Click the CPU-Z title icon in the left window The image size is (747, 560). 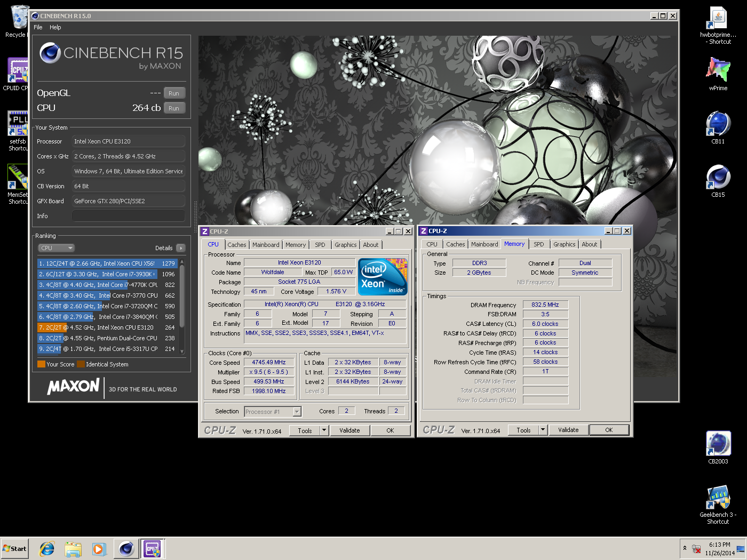[204, 231]
